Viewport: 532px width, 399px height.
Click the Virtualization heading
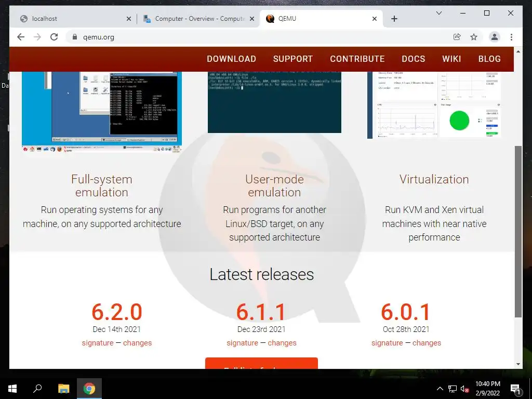pos(434,179)
